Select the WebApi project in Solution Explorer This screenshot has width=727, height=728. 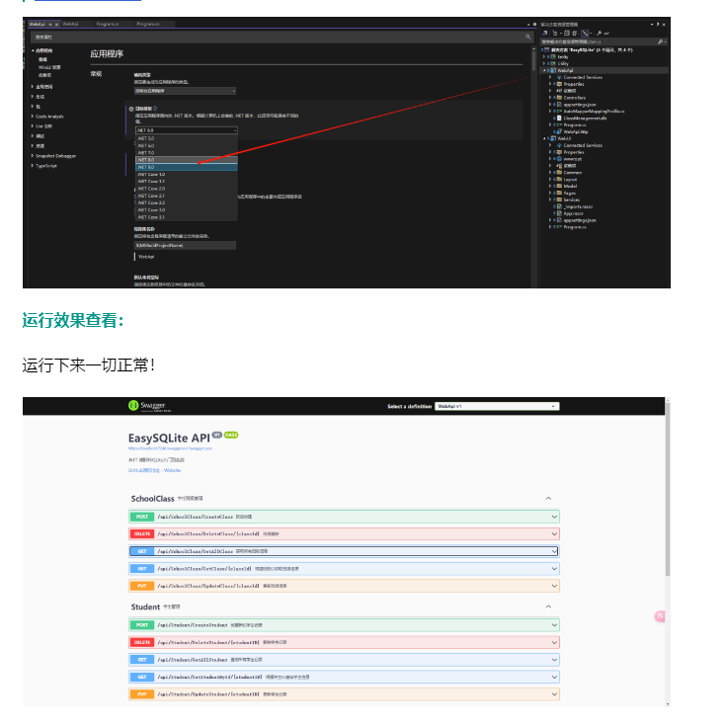(x=565, y=70)
